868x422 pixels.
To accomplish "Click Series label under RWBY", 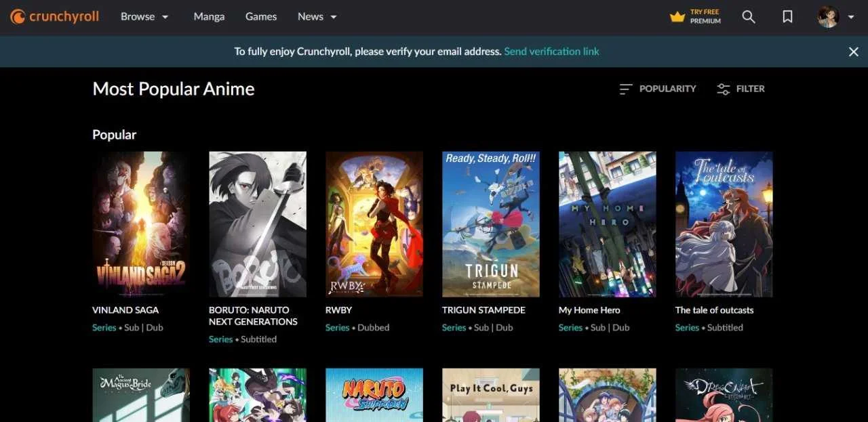I will point(337,328).
